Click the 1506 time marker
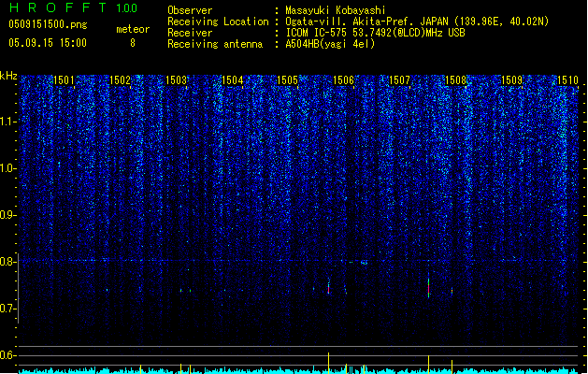Viewport: 588px width, 374px height. click(343, 79)
